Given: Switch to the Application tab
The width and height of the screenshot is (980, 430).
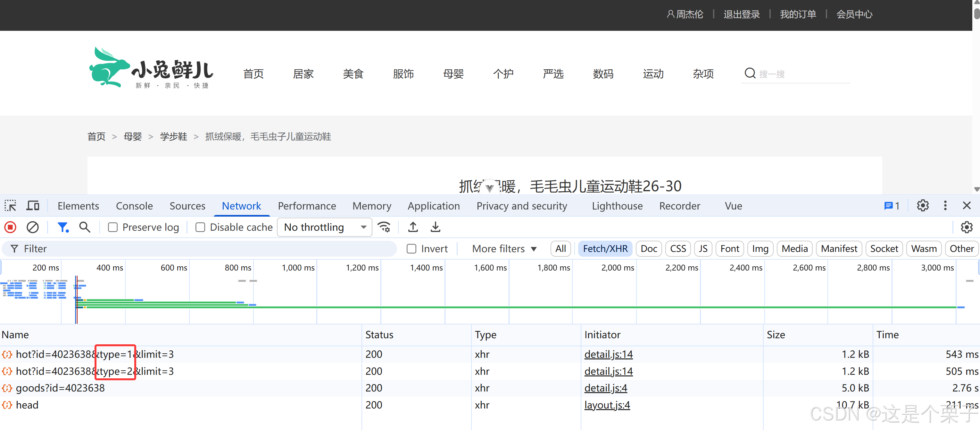Looking at the screenshot, I should (433, 206).
